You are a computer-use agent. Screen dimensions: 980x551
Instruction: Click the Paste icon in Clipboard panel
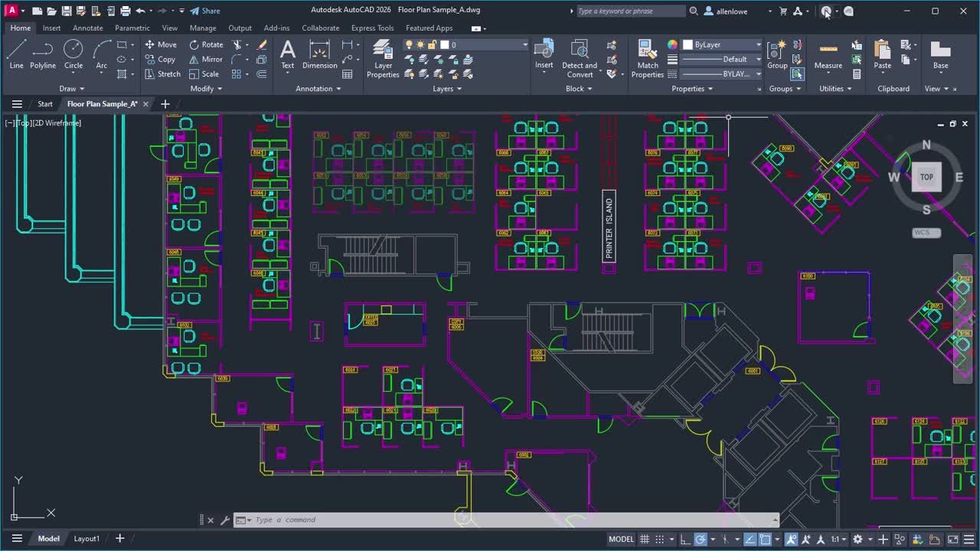click(x=882, y=54)
